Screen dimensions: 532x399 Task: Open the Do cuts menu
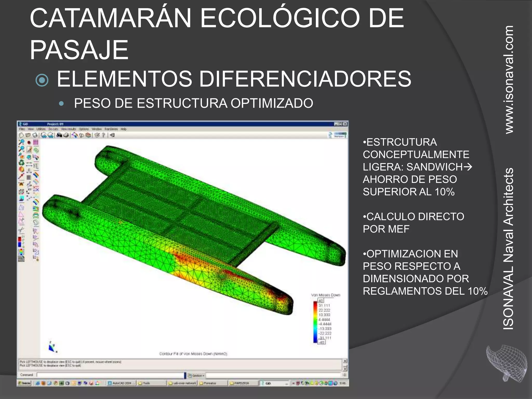coord(53,129)
